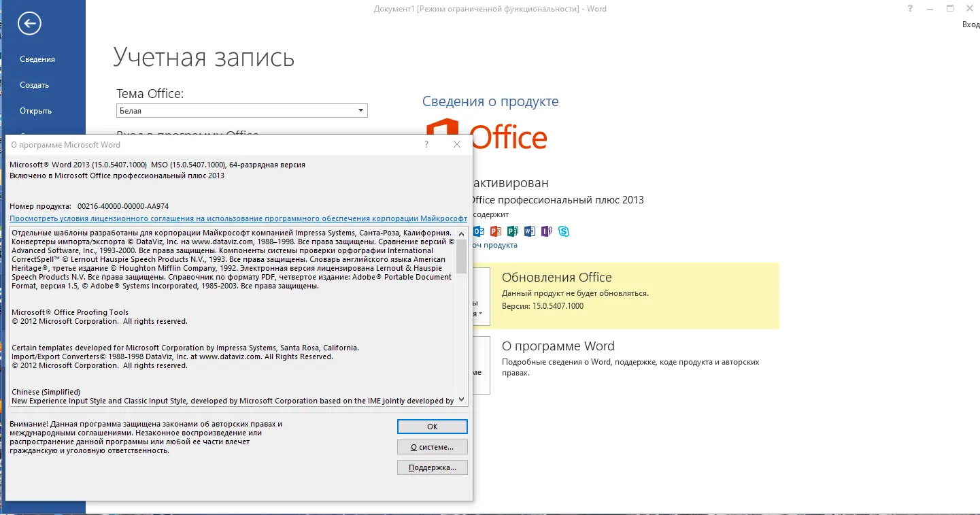The image size is (980, 515).
Task: Click version text 'Версия: 15.0.5407.1000'
Action: coord(542,306)
